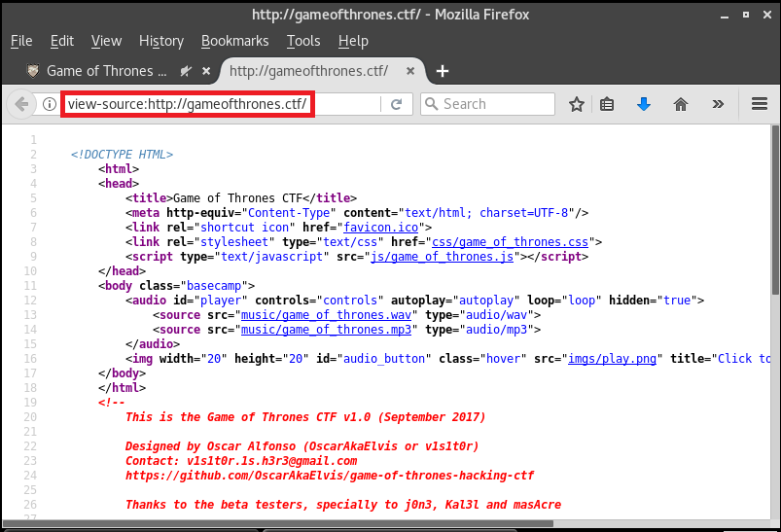Minimize the Firefox window
The image size is (781, 532).
pyautogui.click(x=725, y=16)
